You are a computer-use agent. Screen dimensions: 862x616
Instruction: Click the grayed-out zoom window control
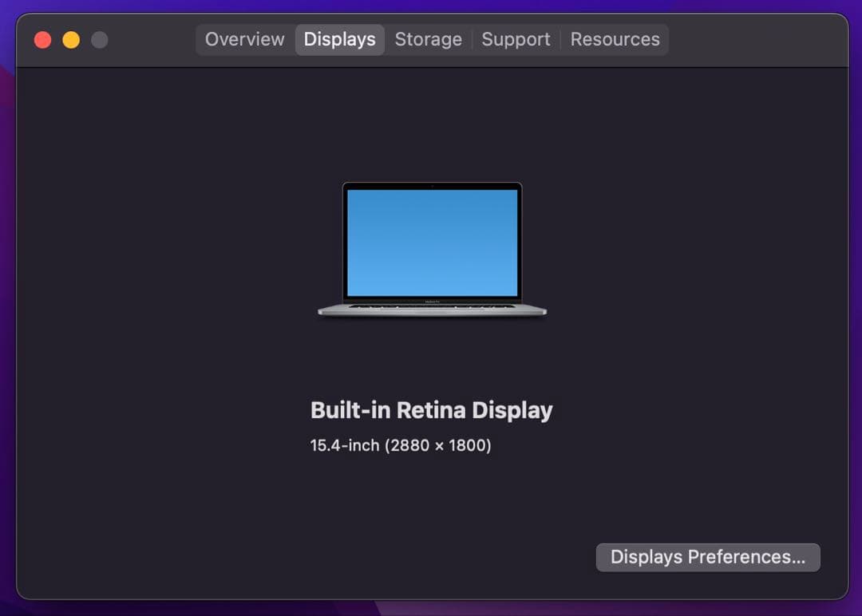pos(98,39)
